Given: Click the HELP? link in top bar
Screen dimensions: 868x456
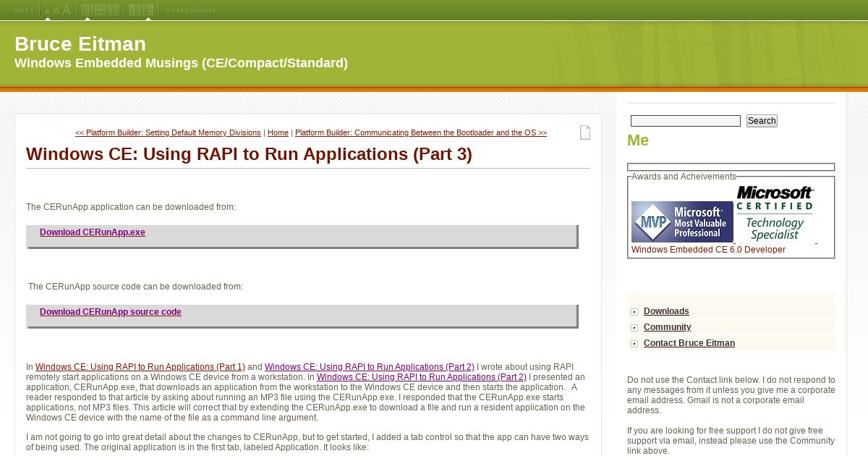Looking at the screenshot, I should tap(23, 10).
